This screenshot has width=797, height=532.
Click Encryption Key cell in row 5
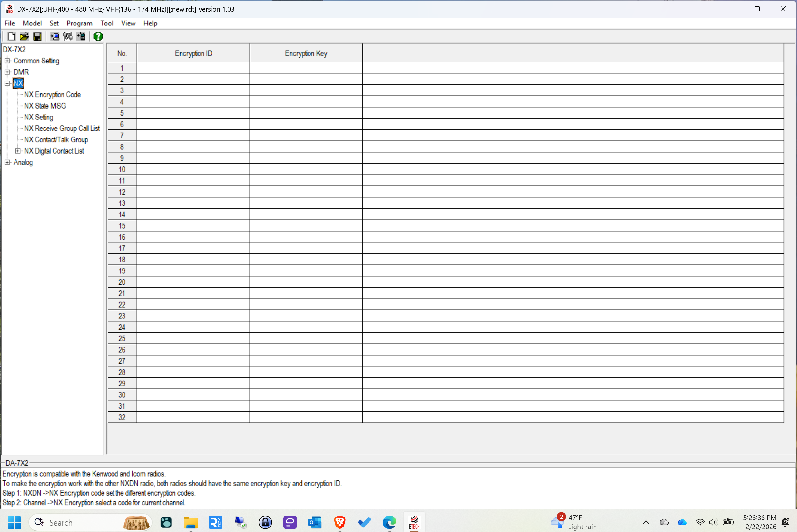(306, 113)
